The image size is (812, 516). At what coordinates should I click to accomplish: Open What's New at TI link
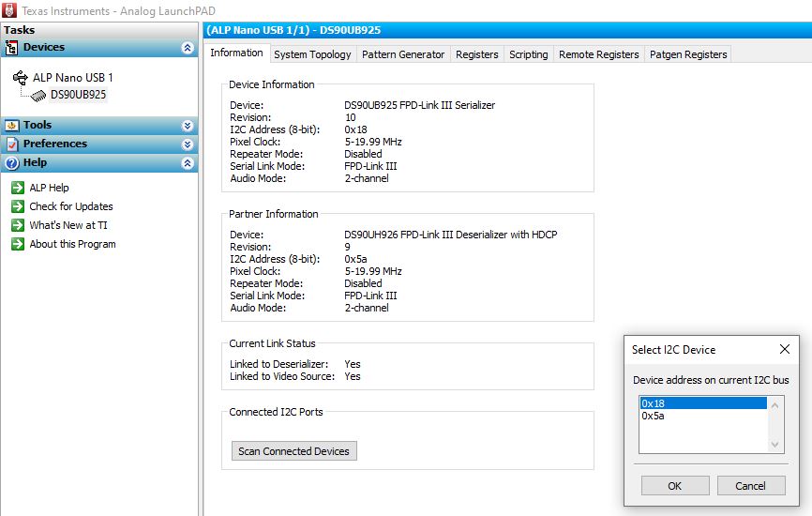pyautogui.click(x=68, y=225)
